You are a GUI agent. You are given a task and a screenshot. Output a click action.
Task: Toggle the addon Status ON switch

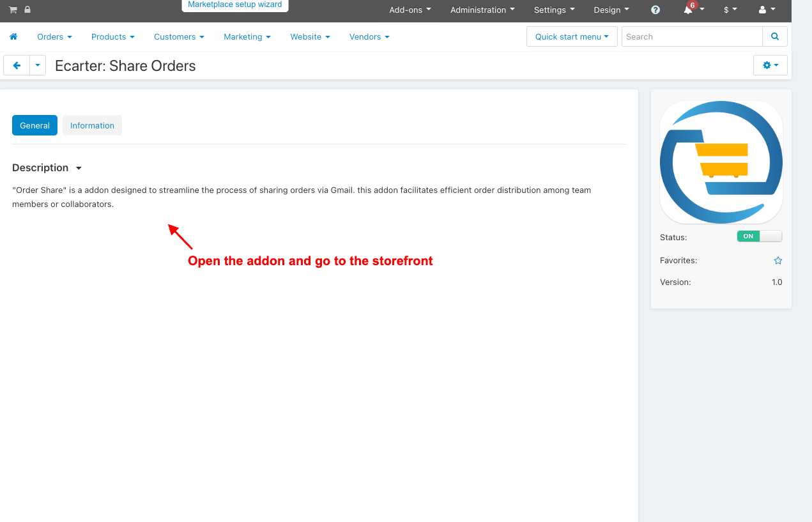coord(760,236)
